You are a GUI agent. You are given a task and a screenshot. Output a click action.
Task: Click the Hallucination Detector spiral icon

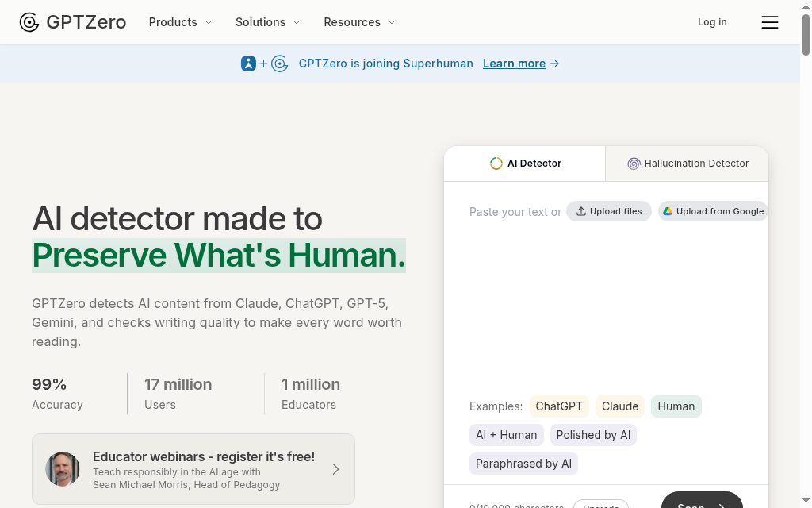[634, 164]
